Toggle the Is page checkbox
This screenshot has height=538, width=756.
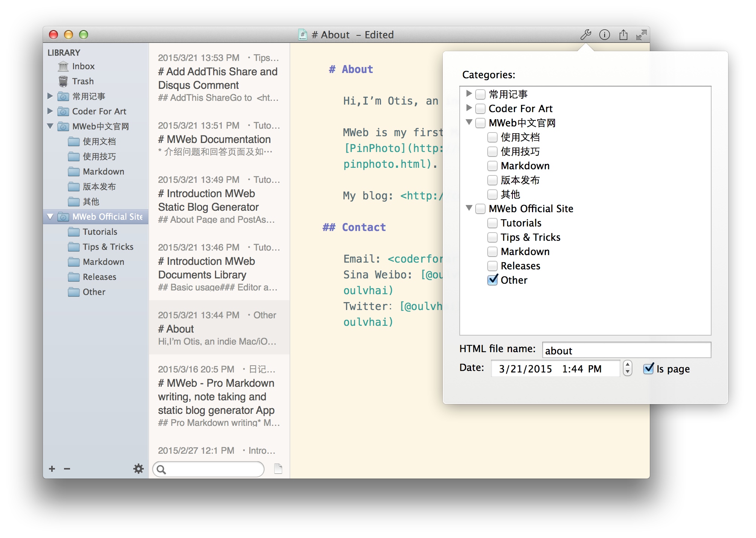click(x=648, y=369)
